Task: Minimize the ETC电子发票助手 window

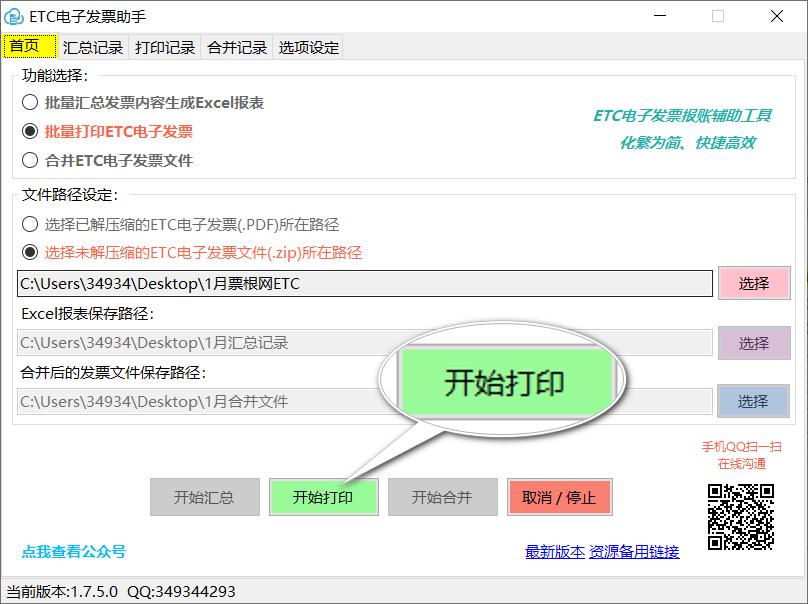Action: tap(660, 16)
